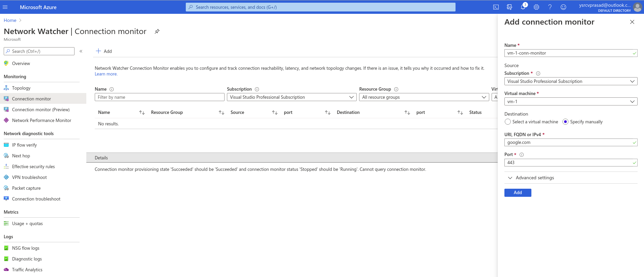
Task: Go to Packet capture in sidebar
Action: [x=26, y=188]
